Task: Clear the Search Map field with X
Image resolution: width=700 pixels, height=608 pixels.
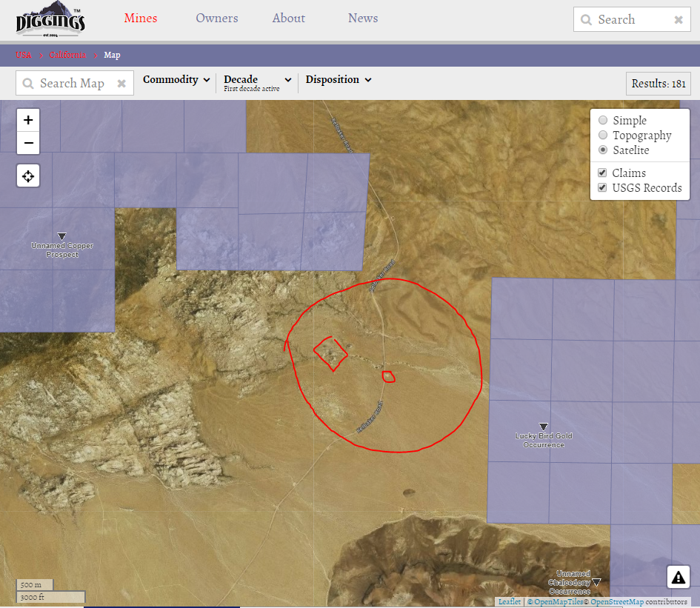Action: [x=121, y=84]
